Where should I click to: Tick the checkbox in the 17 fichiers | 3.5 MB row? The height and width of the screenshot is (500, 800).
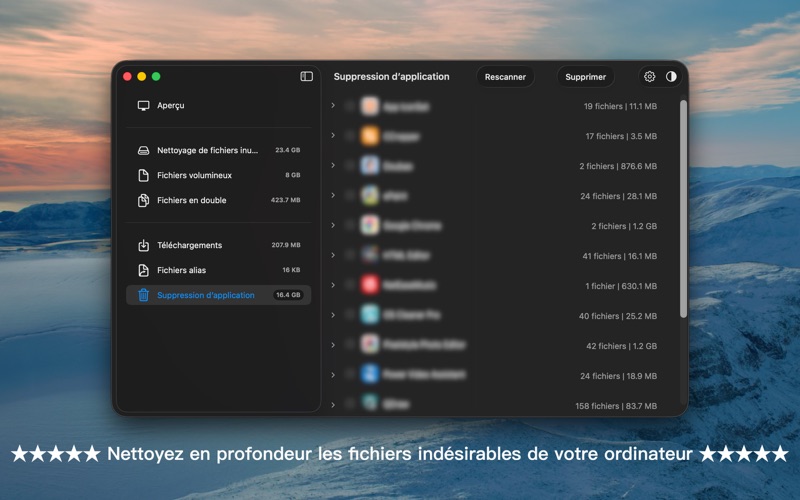click(350, 136)
